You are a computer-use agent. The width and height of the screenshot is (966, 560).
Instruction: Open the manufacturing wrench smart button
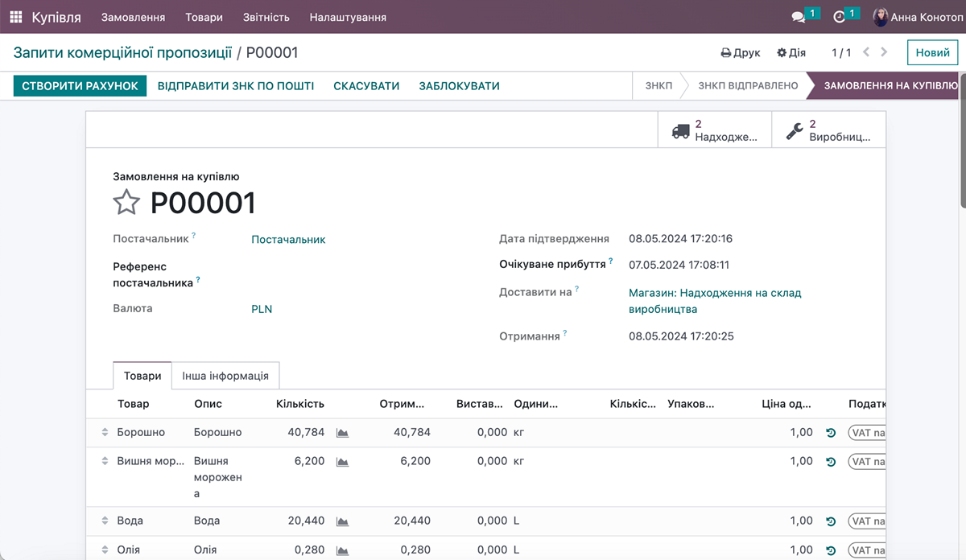829,130
